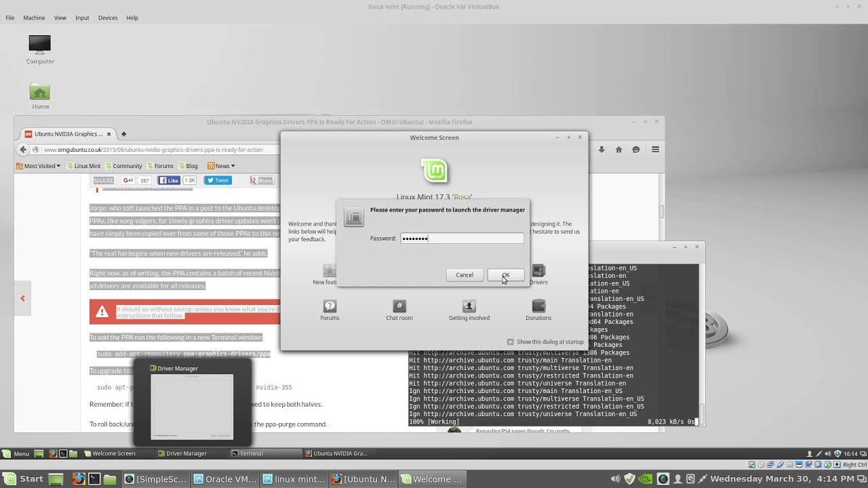The height and width of the screenshot is (488, 868).
Task: Open VirtualBox Machine menu
Action: [34, 18]
